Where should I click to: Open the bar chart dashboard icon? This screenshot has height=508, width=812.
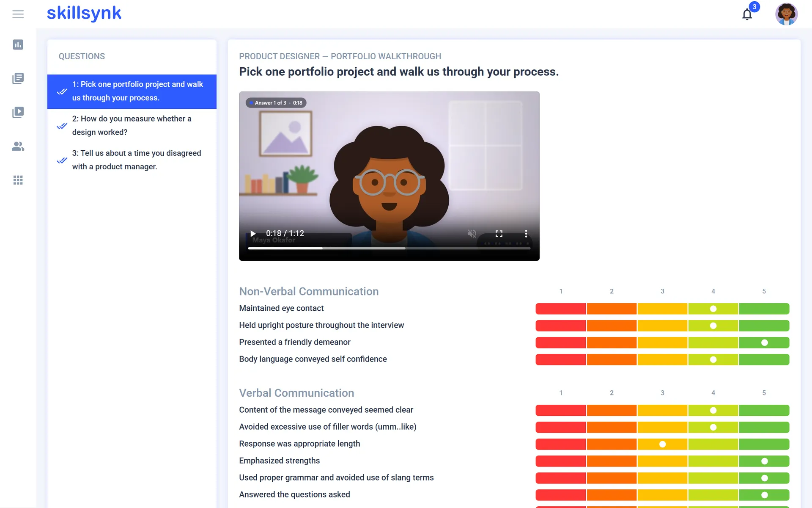pos(18,44)
